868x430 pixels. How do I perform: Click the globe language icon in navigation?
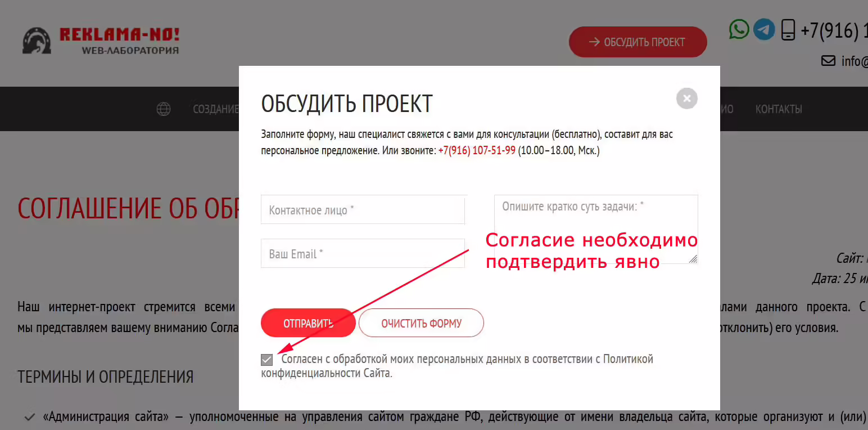[x=164, y=109]
